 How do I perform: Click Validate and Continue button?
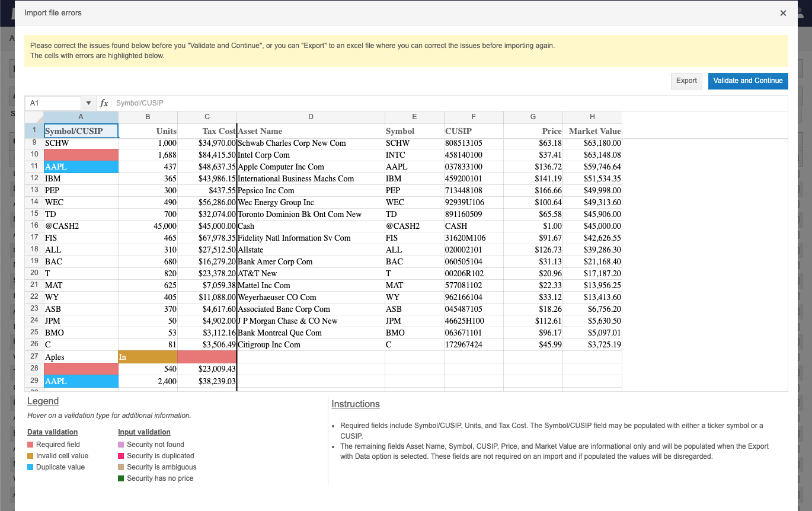748,81
